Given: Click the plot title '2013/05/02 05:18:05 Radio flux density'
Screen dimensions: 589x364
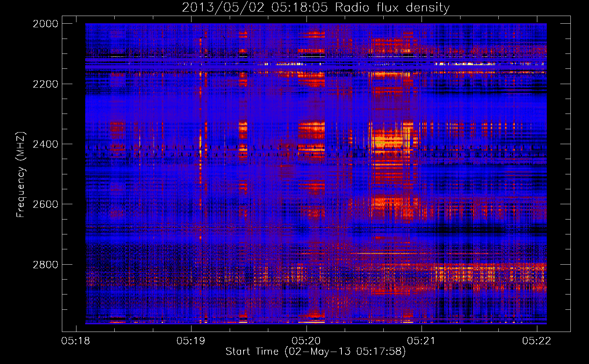Looking at the screenshot, I should click(316, 8).
